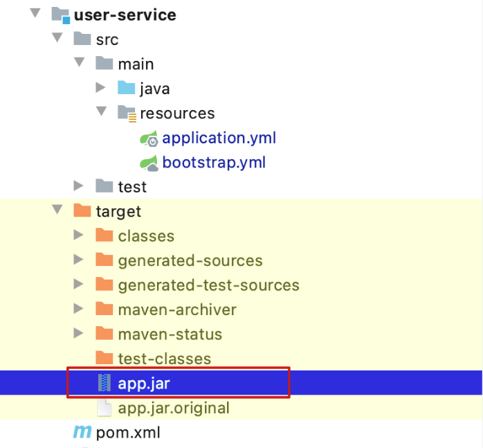Image resolution: width=483 pixels, height=448 pixels.
Task: Expand the maven-status folder arrow
Action: pyautogui.click(x=78, y=333)
